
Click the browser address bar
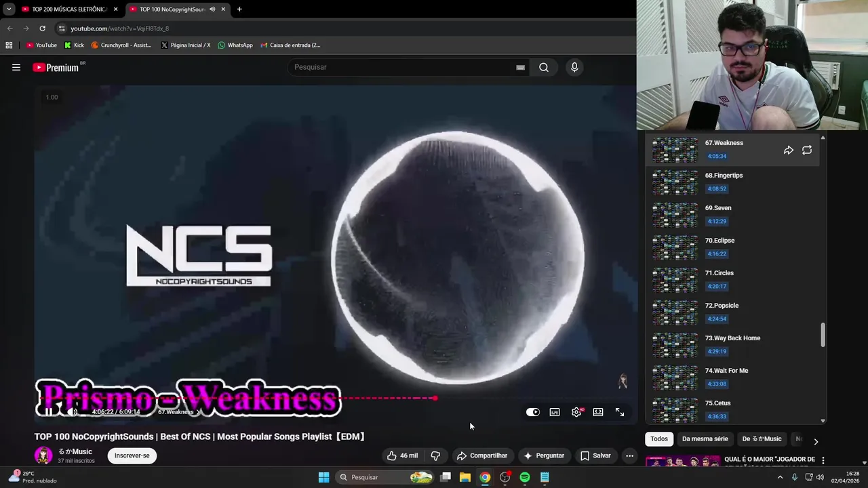tap(339, 28)
